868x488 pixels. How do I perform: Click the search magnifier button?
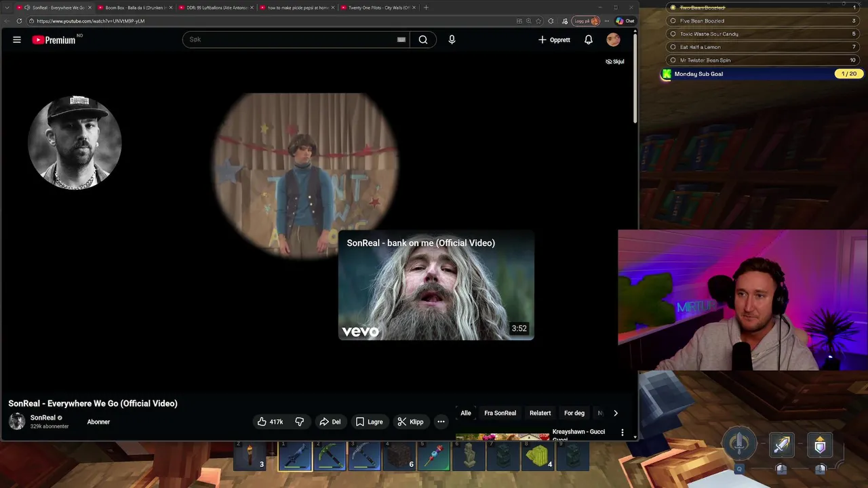click(x=423, y=39)
